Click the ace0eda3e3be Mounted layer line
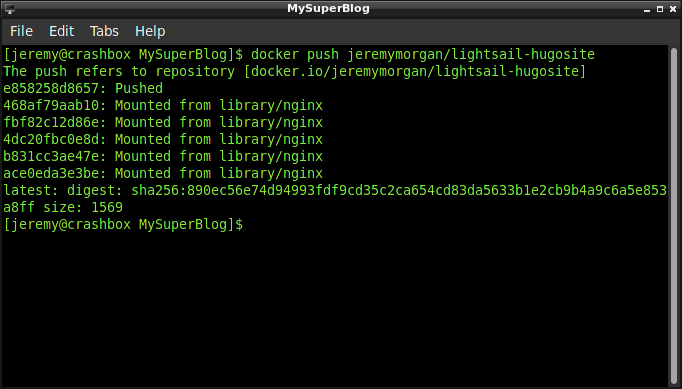Screen dimensions: 682x389 point(163,173)
